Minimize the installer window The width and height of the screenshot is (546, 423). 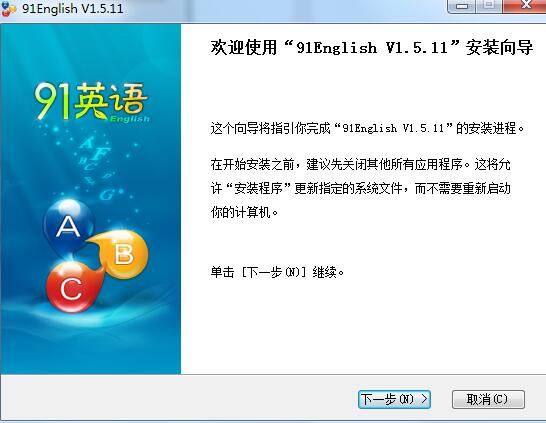point(462,6)
